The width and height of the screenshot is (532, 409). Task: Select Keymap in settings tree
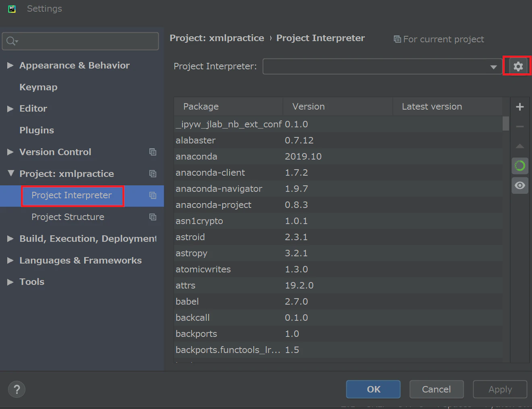pyautogui.click(x=38, y=87)
